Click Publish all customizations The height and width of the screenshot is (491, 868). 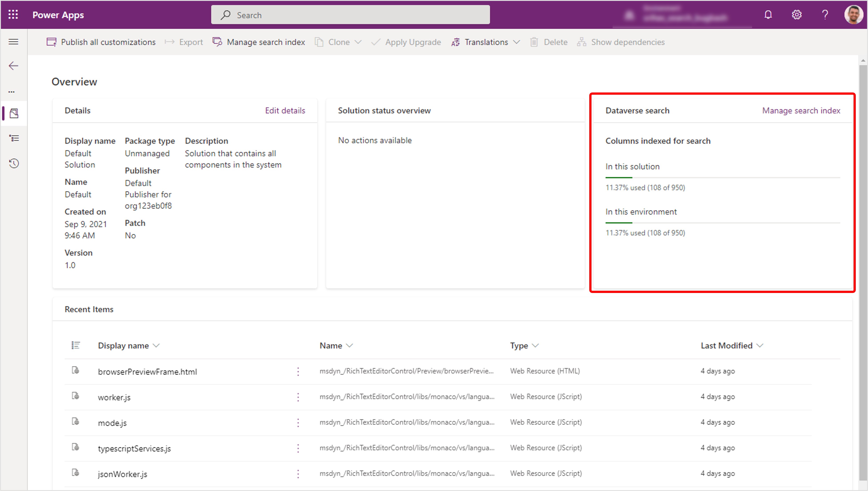point(101,42)
